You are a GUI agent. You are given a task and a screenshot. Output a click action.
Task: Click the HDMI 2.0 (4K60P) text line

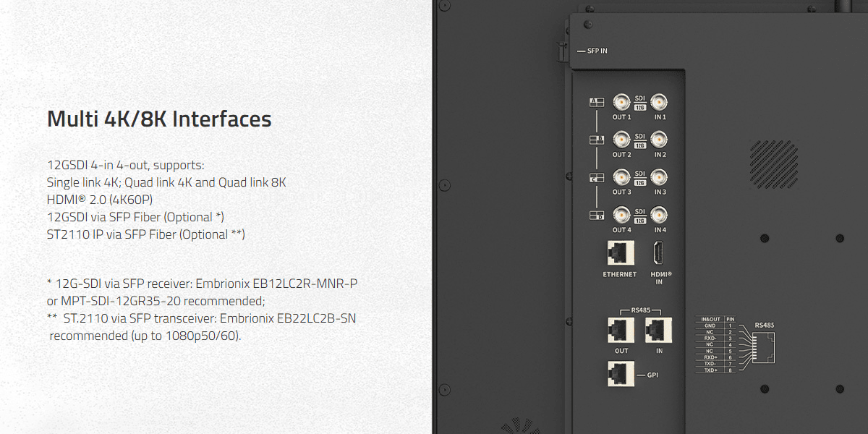[100, 200]
